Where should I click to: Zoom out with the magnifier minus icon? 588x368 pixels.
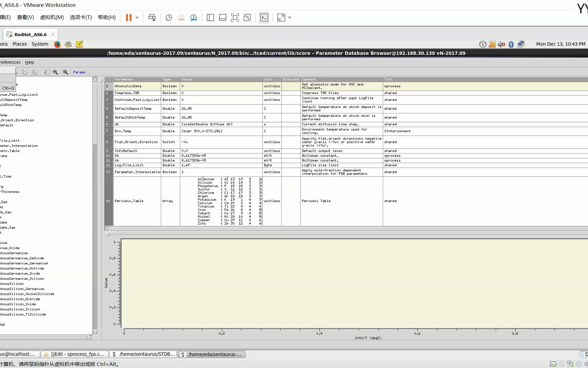pyautogui.click(x=55, y=72)
